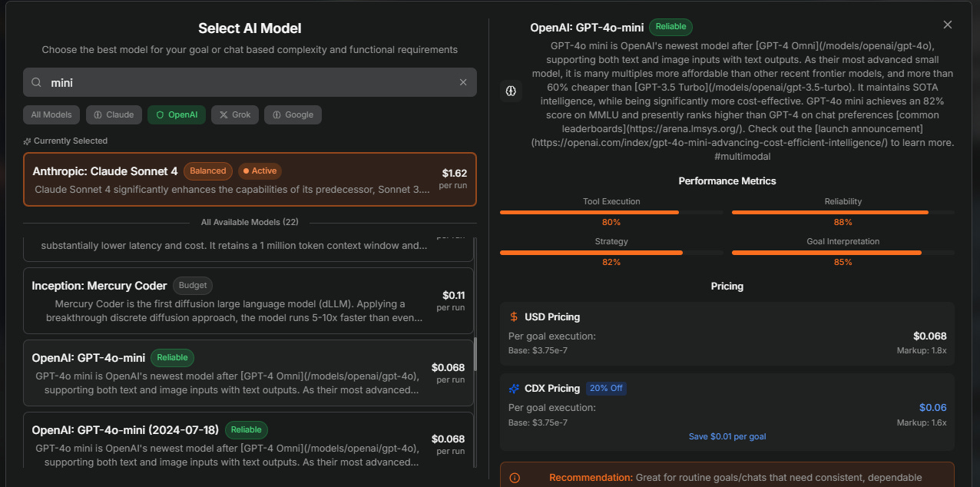The width and height of the screenshot is (980, 487).
Task: Click the Goal Interpretation progress bar
Action: pyautogui.click(x=843, y=252)
